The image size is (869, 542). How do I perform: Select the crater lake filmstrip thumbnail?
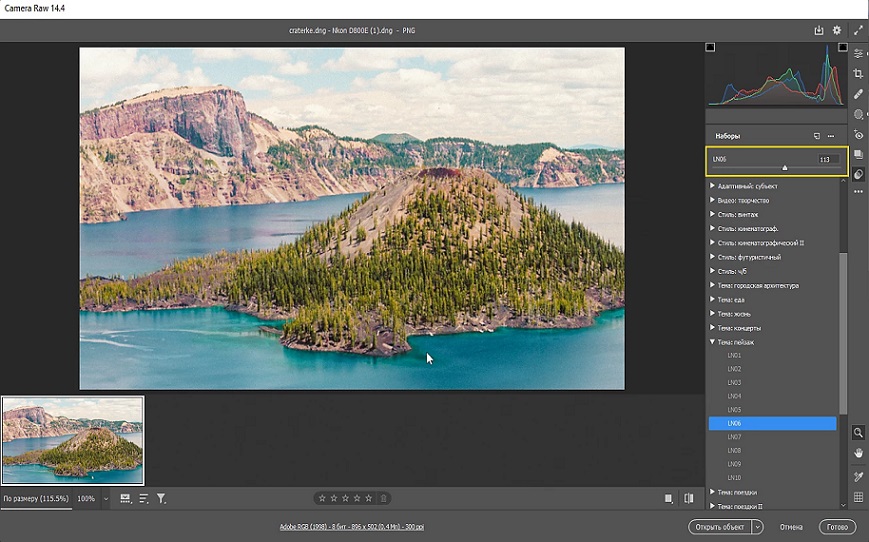click(x=73, y=441)
